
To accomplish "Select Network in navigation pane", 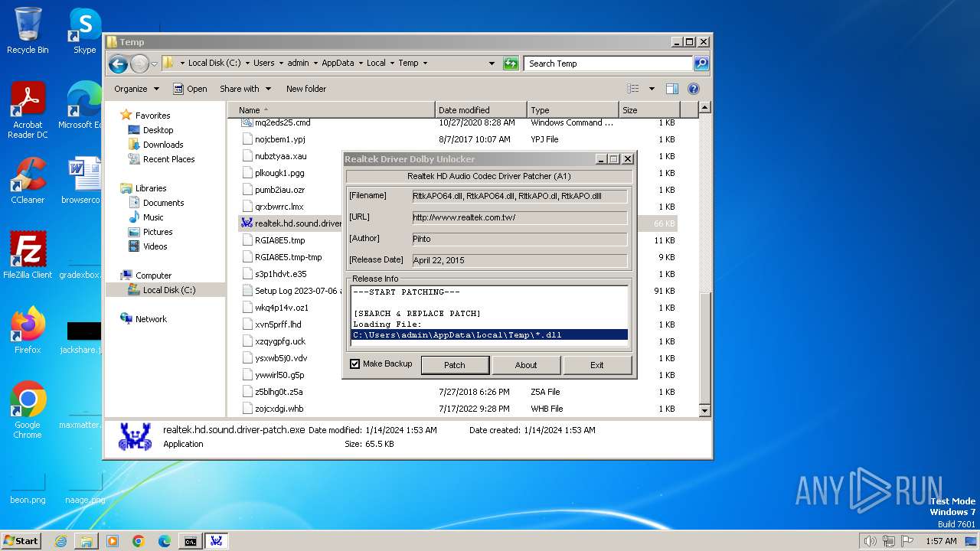I will [x=151, y=319].
